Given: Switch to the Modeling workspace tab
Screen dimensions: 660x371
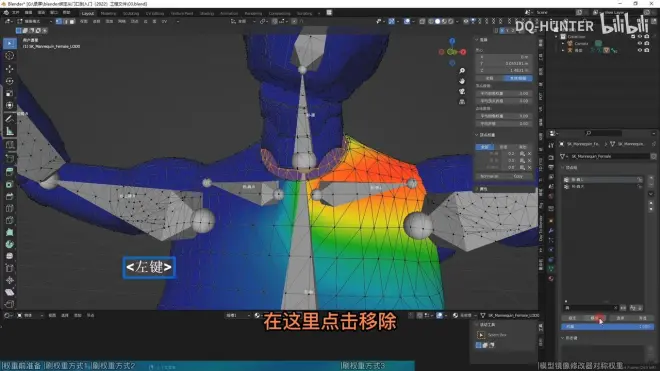Looking at the screenshot, I should [108, 13].
